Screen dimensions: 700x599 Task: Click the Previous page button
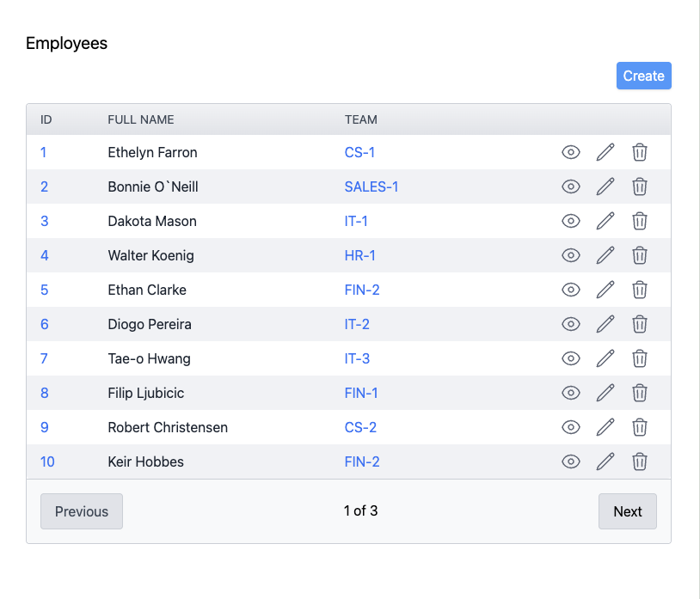[x=82, y=511]
